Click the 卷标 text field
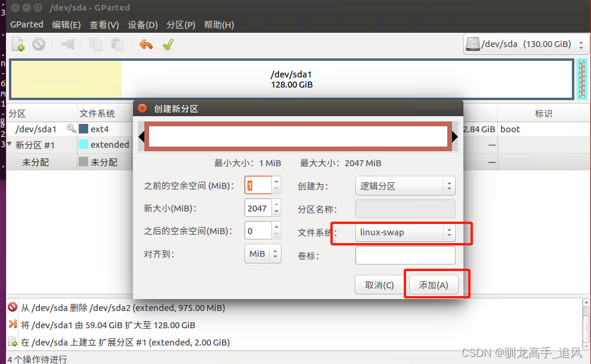591x364 pixels. (x=405, y=255)
